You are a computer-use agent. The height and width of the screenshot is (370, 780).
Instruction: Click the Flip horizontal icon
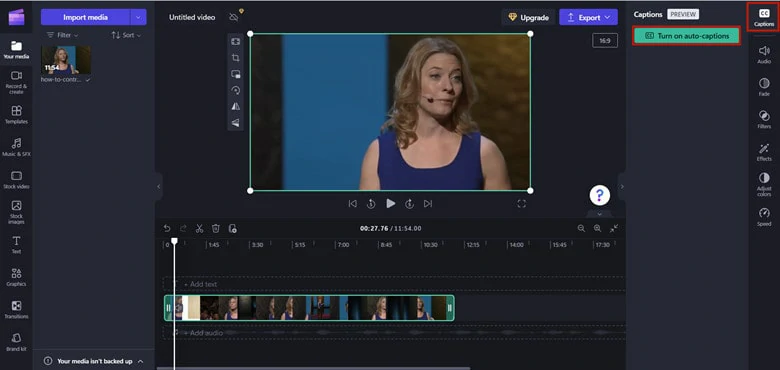pyautogui.click(x=236, y=106)
